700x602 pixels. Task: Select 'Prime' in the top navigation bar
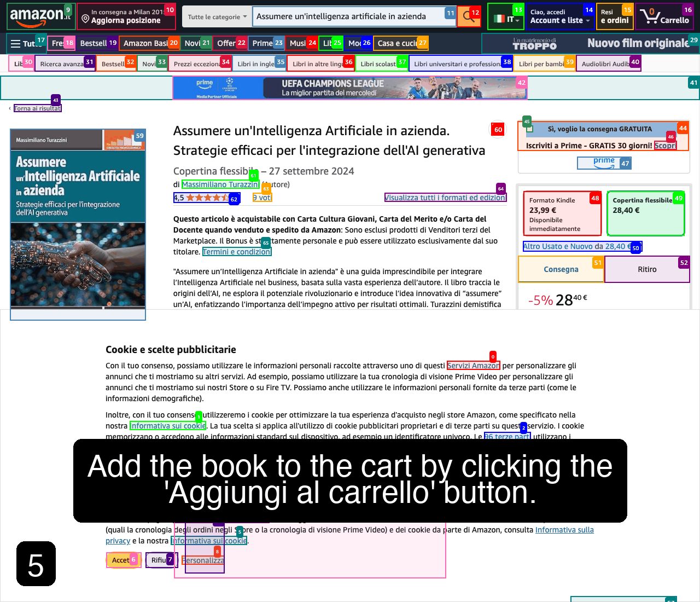click(x=266, y=43)
